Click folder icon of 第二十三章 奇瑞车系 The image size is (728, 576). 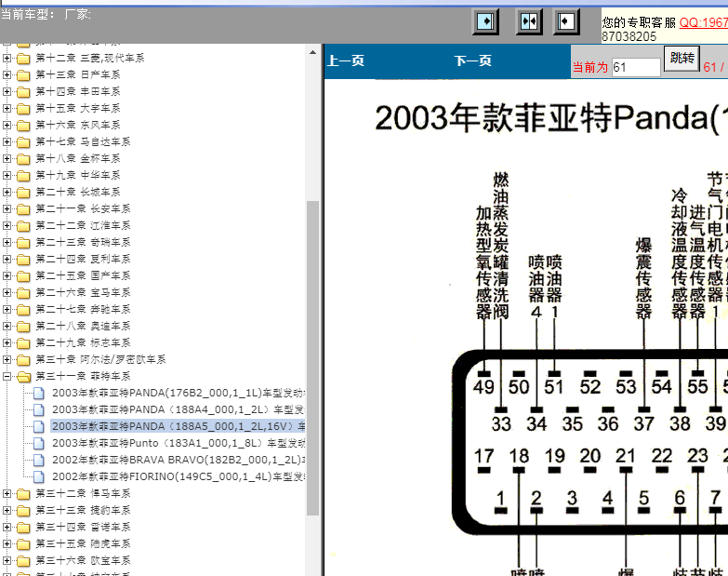click(23, 243)
